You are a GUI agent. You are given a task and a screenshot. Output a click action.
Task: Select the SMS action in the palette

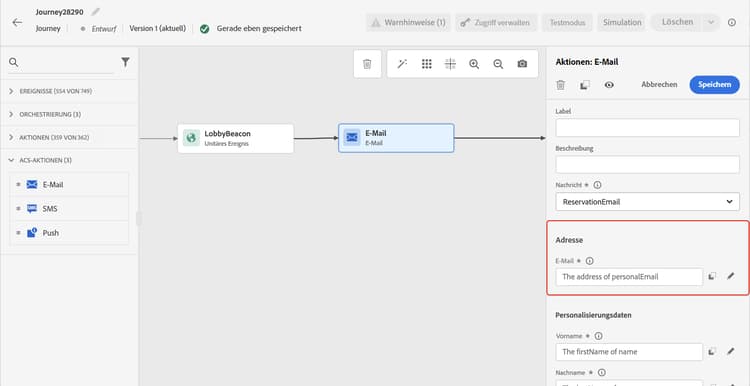pos(69,209)
